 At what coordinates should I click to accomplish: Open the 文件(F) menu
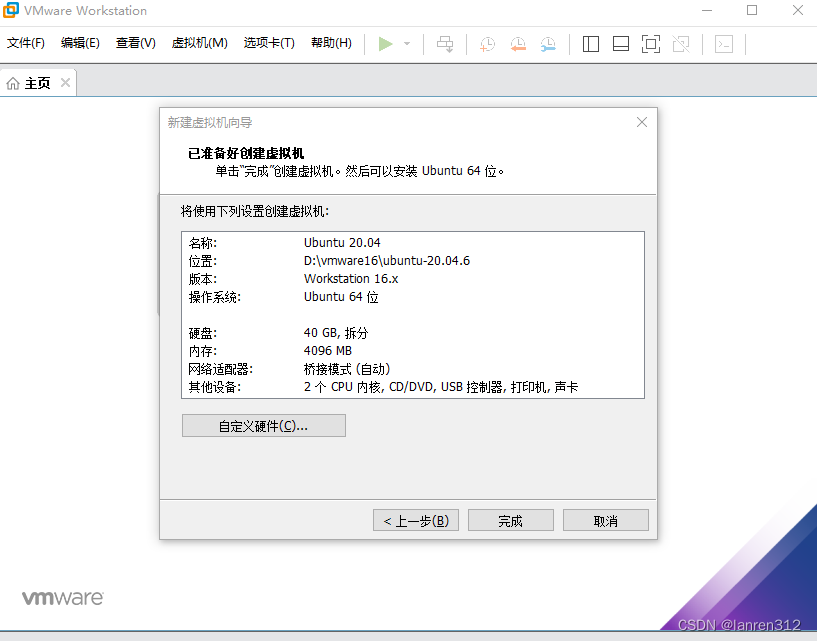tap(26, 43)
